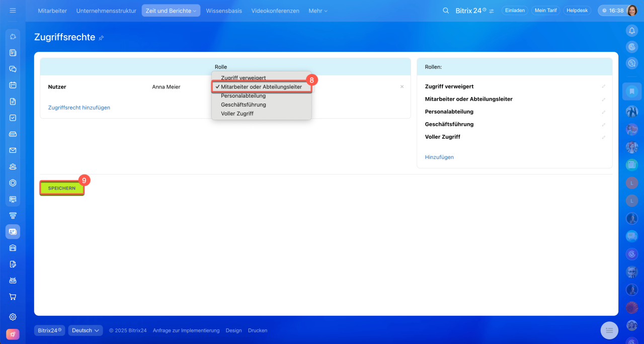The width and height of the screenshot is (644, 344).
Task: Click the hamburger menu icon top left
Action: pos(13,11)
